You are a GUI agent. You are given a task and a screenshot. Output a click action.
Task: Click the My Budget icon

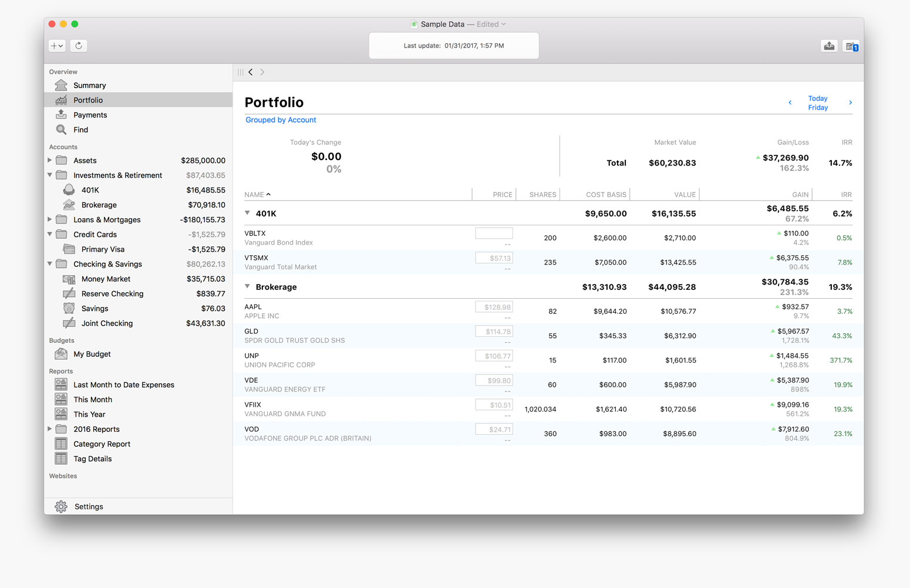61,354
